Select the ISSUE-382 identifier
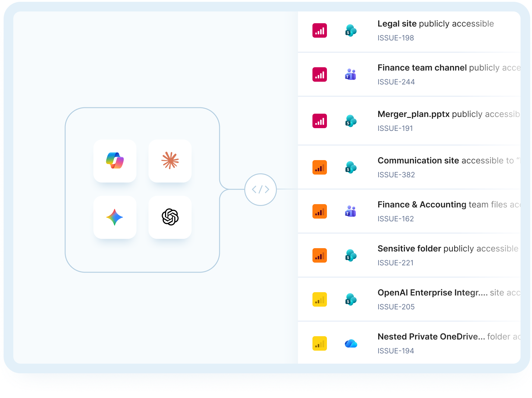The width and height of the screenshot is (532, 398). tap(396, 175)
